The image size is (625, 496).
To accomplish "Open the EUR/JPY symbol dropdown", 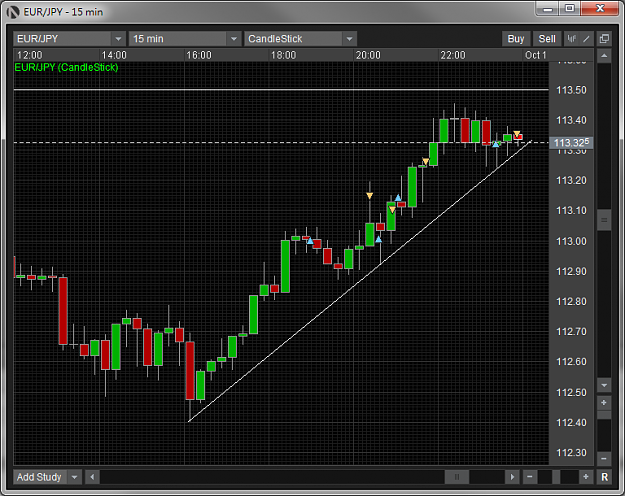I will click(x=69, y=39).
